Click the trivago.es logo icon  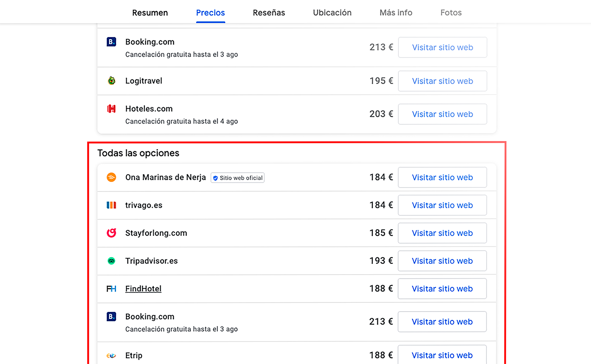coord(111,205)
